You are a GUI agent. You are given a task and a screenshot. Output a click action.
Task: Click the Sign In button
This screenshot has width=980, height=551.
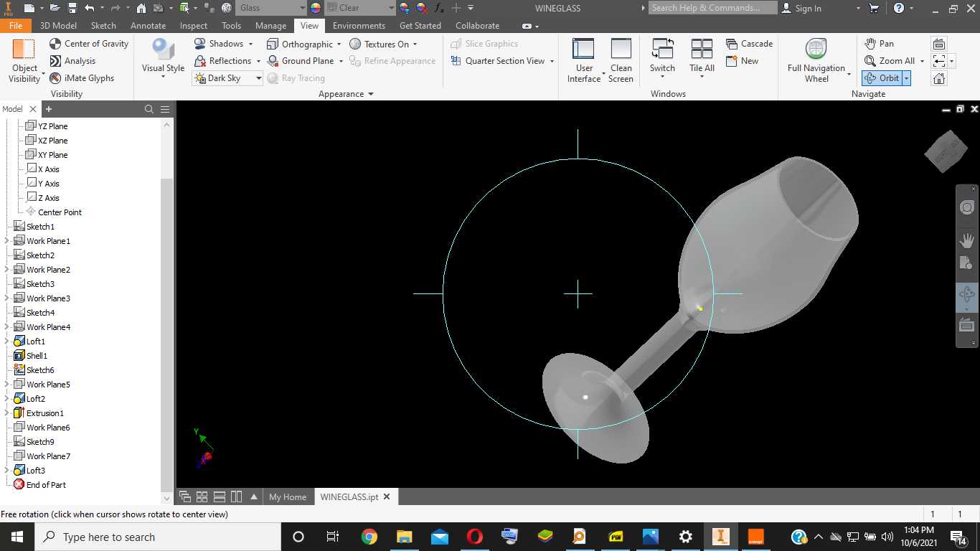[801, 8]
